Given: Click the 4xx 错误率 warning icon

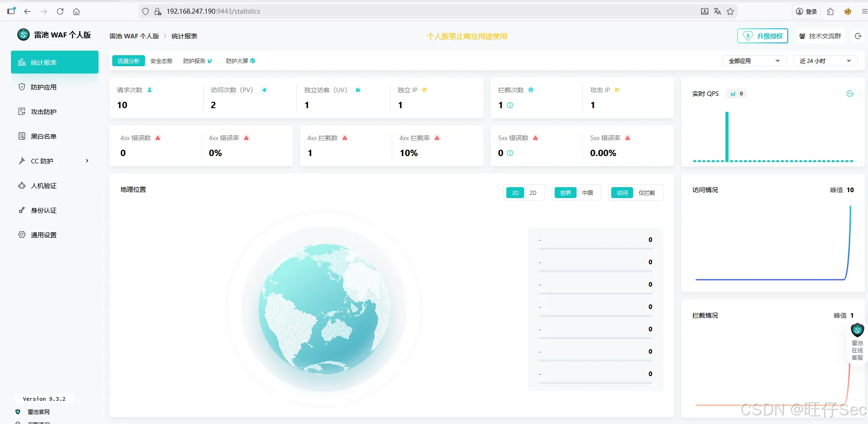Looking at the screenshot, I should pos(246,138).
